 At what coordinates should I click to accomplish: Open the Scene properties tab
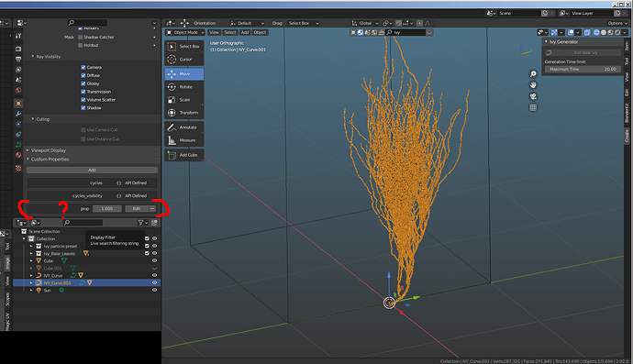[18, 80]
